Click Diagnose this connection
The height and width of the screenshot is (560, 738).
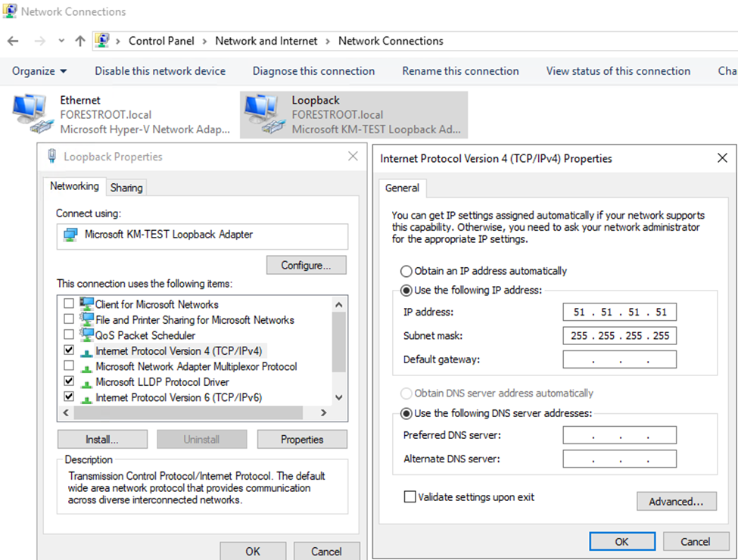(313, 71)
